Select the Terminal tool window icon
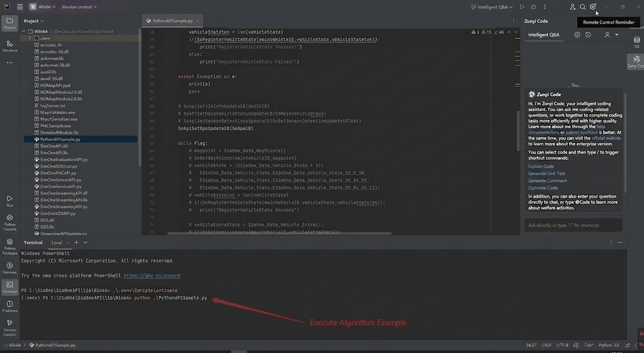Screen dimensions: 644x353 click(10, 287)
